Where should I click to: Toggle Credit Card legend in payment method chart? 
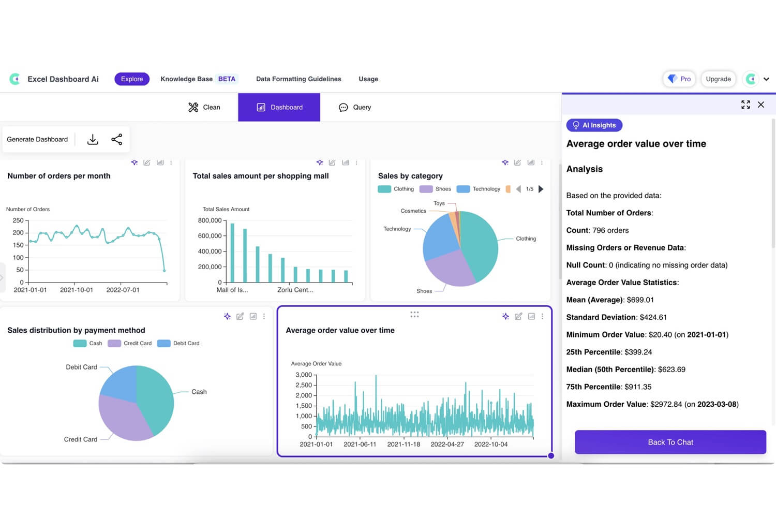pos(129,343)
